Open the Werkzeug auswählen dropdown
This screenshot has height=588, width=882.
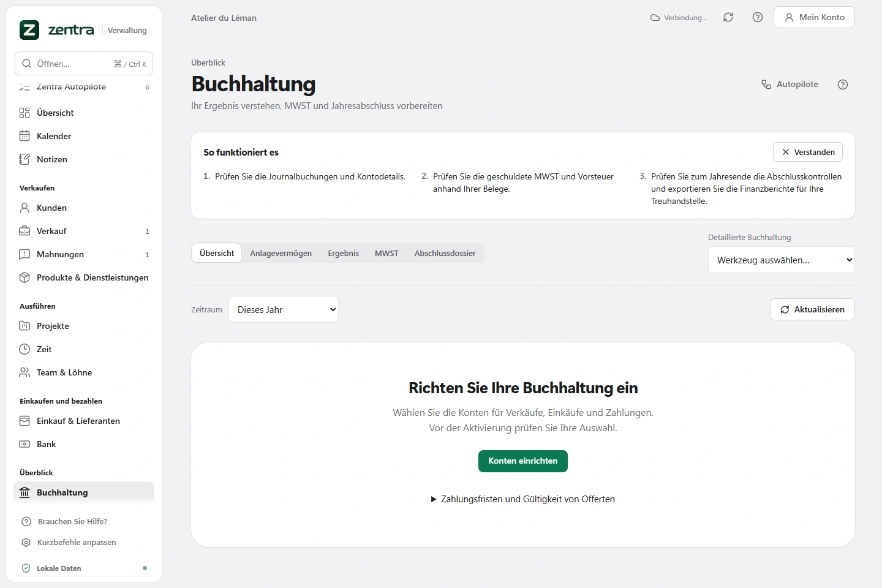(x=782, y=260)
